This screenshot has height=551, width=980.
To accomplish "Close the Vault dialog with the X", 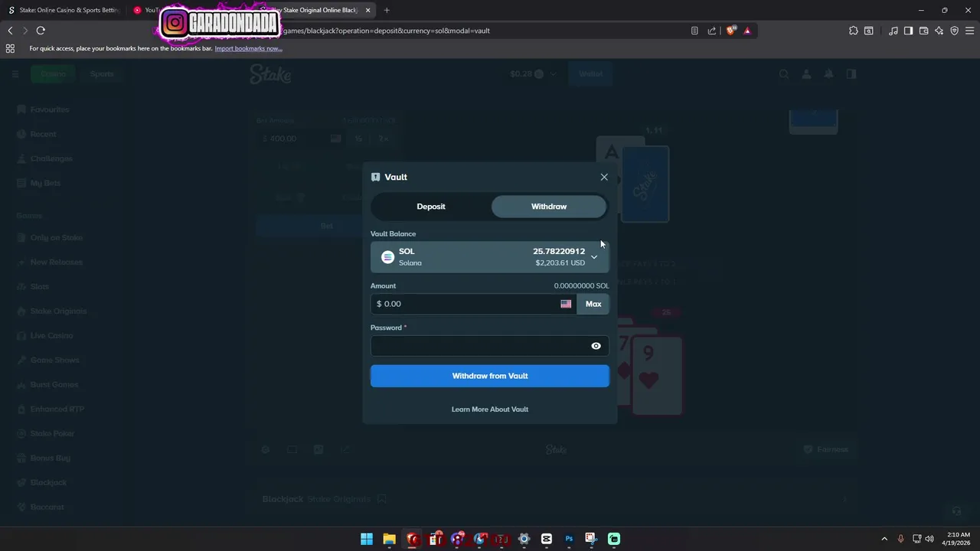I will pyautogui.click(x=604, y=177).
